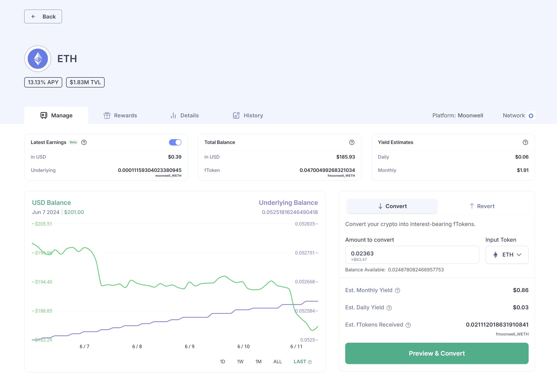Click the Est. Monthly Yield info icon
The width and height of the screenshot is (557, 392).
coord(397,290)
